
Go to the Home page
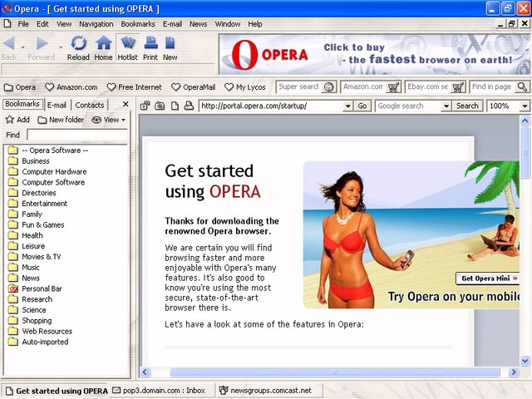point(103,47)
